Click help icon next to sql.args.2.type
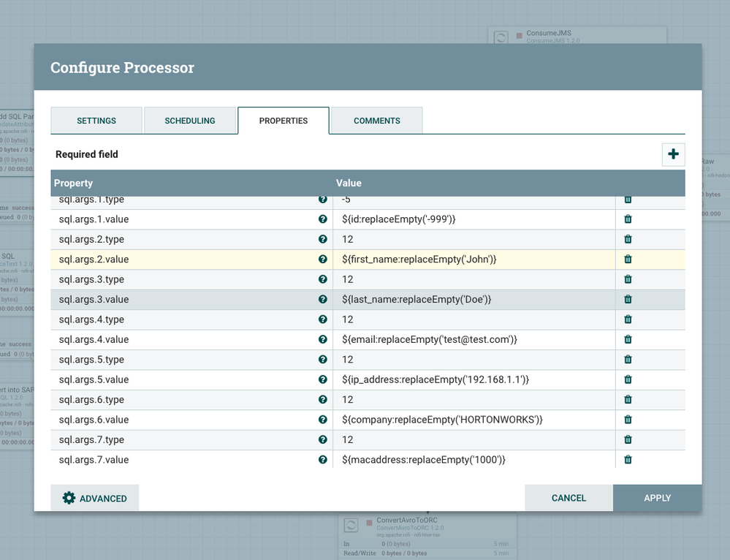This screenshot has width=730, height=560. coord(322,239)
